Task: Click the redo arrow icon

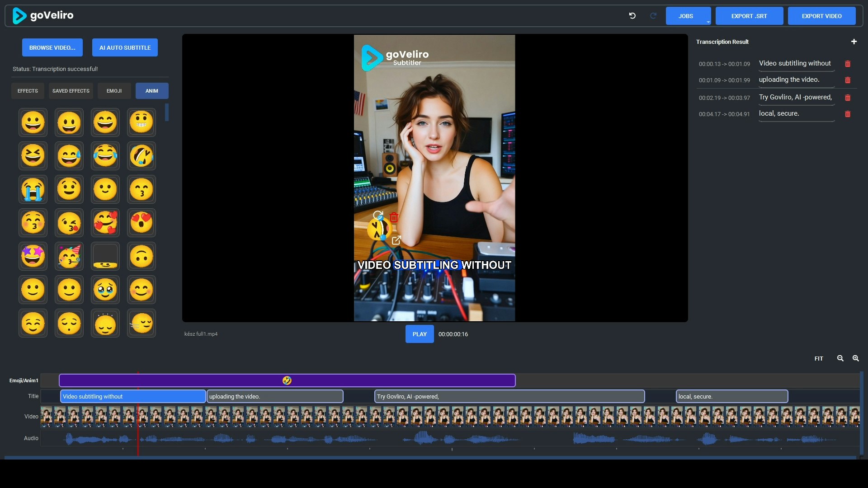Action: 653,16
